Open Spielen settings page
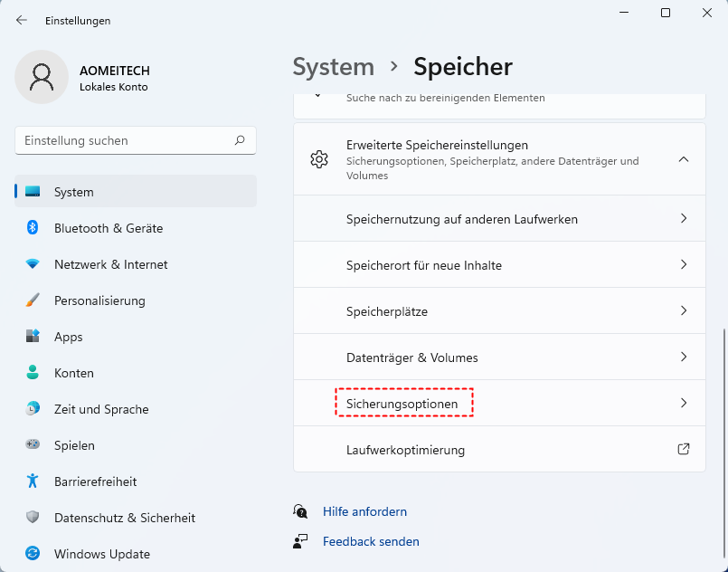The image size is (728, 572). tap(74, 445)
